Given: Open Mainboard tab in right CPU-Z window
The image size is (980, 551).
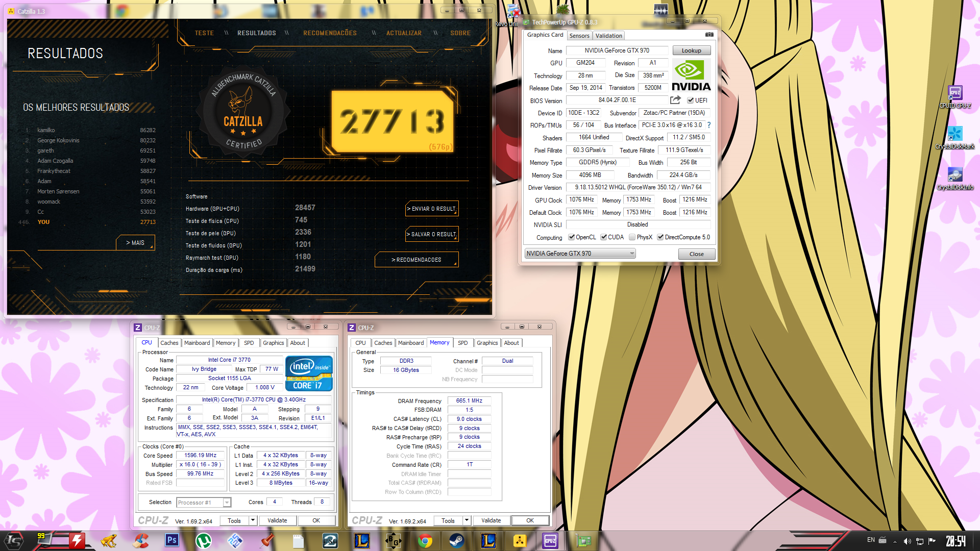Looking at the screenshot, I should 410,343.
